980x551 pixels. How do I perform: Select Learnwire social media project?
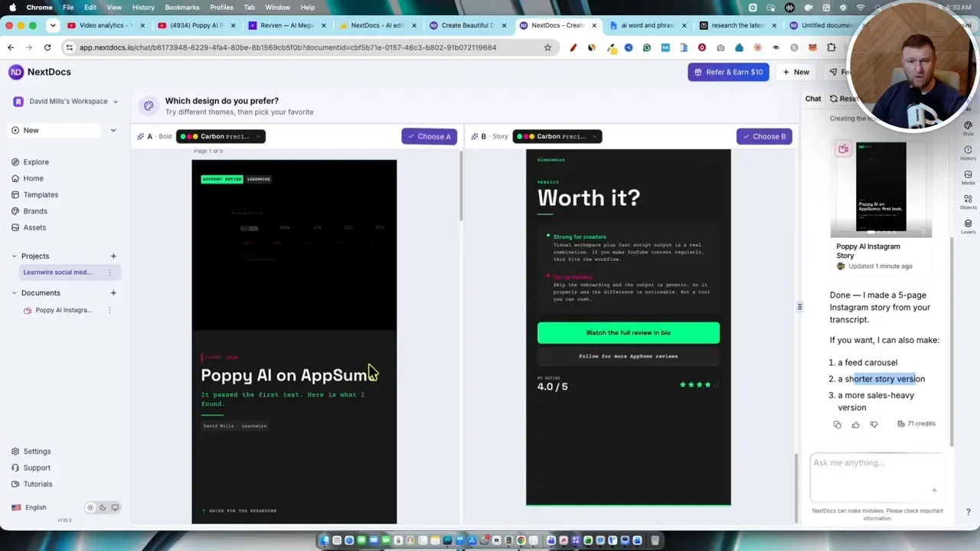tap(58, 272)
